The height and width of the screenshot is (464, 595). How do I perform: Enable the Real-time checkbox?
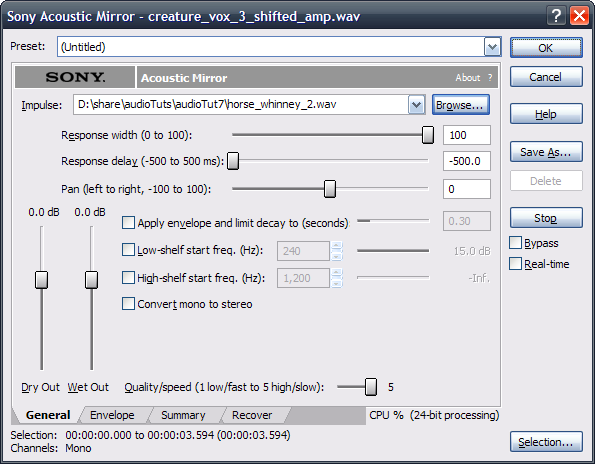tap(515, 264)
